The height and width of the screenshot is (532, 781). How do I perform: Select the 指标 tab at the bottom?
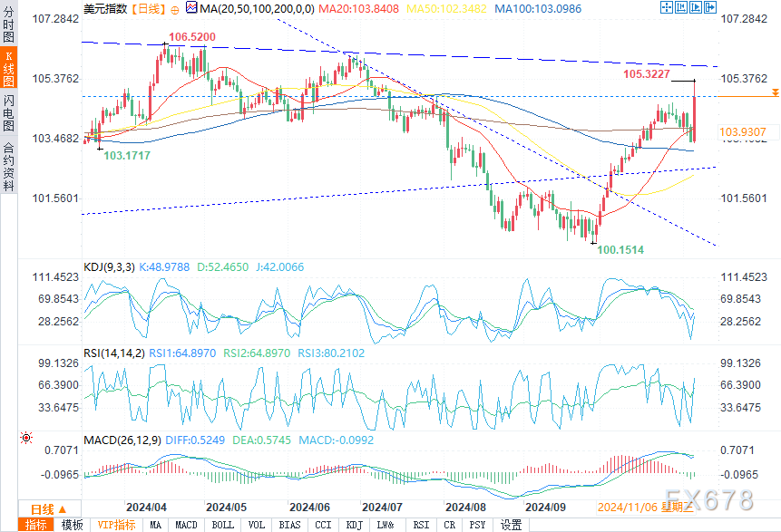pos(36,525)
